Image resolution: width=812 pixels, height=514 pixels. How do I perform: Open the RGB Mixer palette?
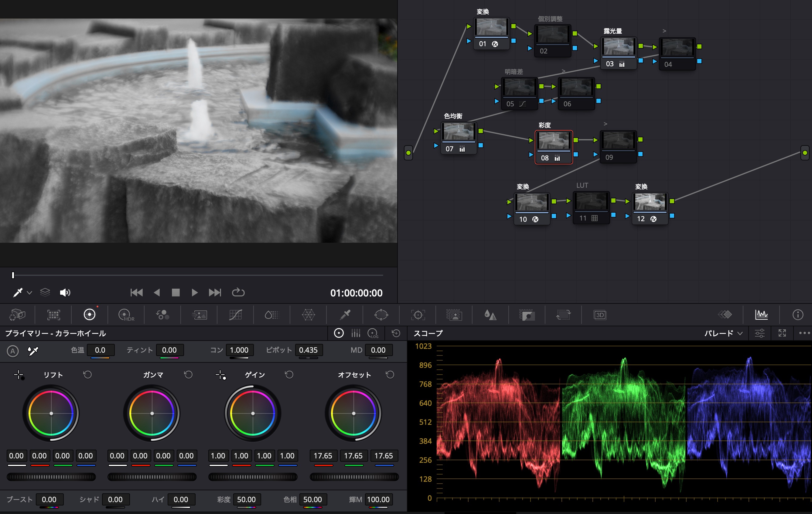point(162,315)
